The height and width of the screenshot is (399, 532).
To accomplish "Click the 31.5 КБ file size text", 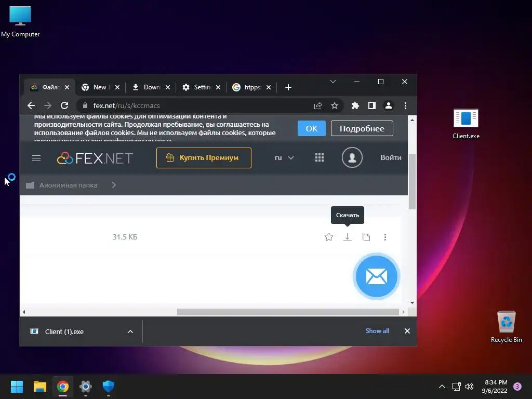I will (125, 237).
